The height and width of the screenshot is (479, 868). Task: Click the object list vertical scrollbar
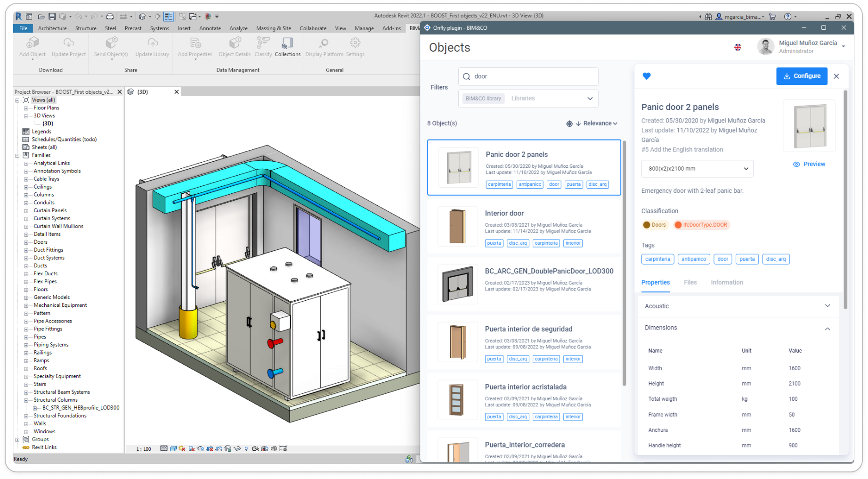click(625, 262)
